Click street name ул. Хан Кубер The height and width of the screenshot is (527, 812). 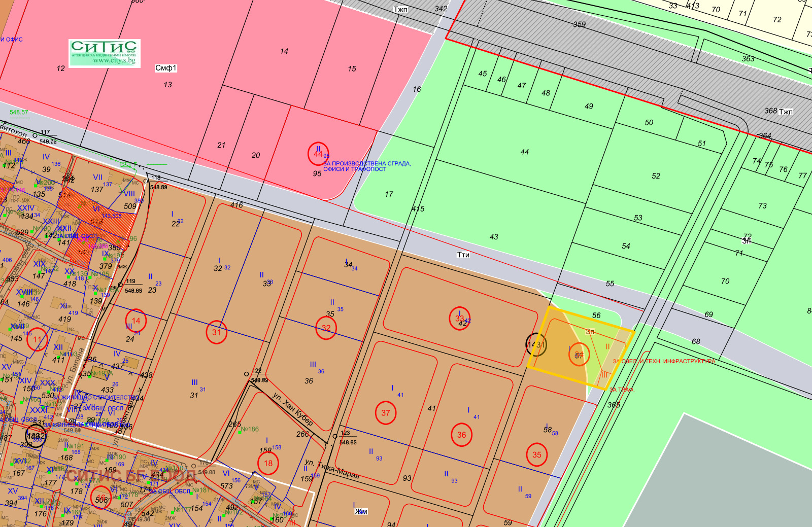[293, 409]
